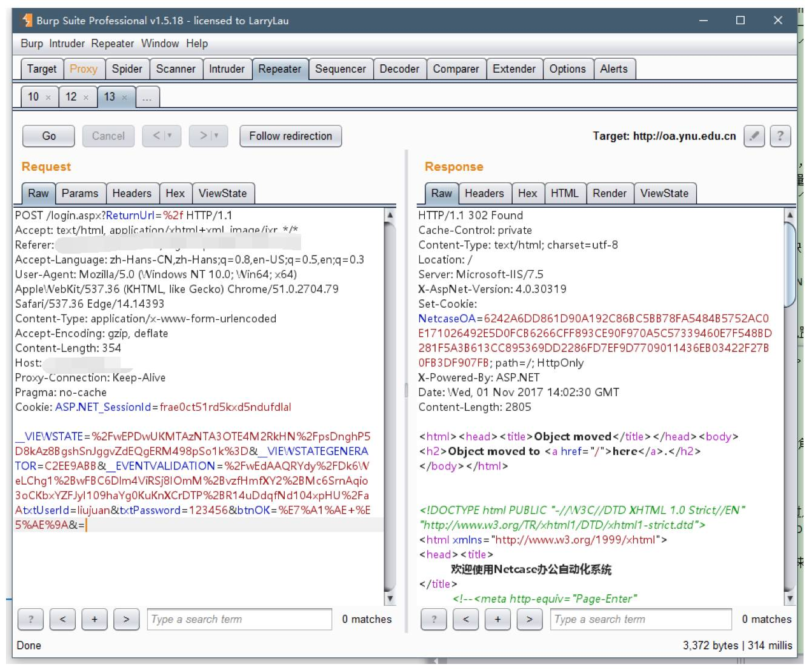The width and height of the screenshot is (812, 670).
Task: Switch to the Target tab
Action: pyautogui.click(x=42, y=69)
